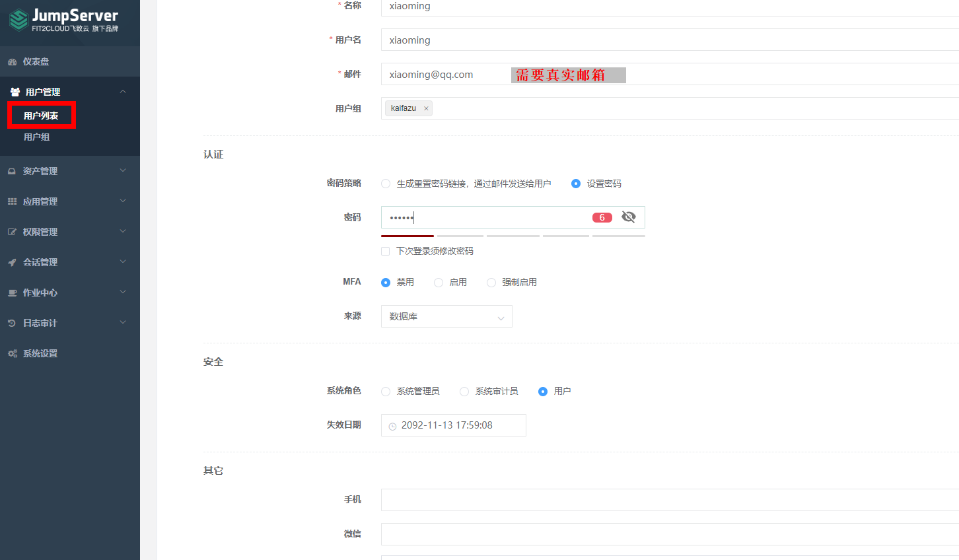Focus the 名称 input with xiaoming

pyautogui.click(x=670, y=7)
